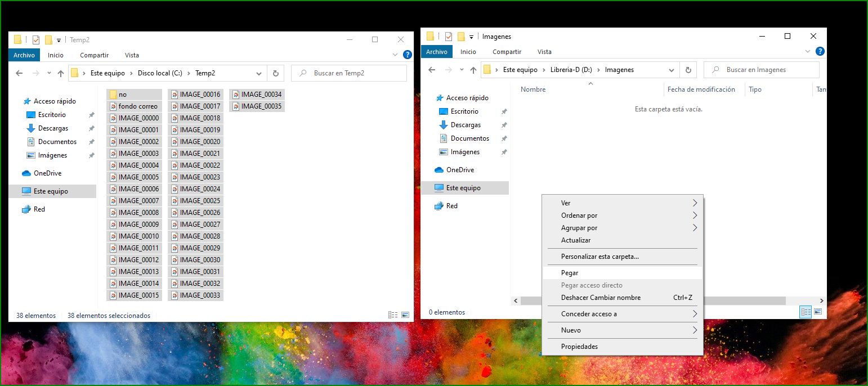Click Refresh button in Imagenes address bar

pyautogui.click(x=688, y=70)
